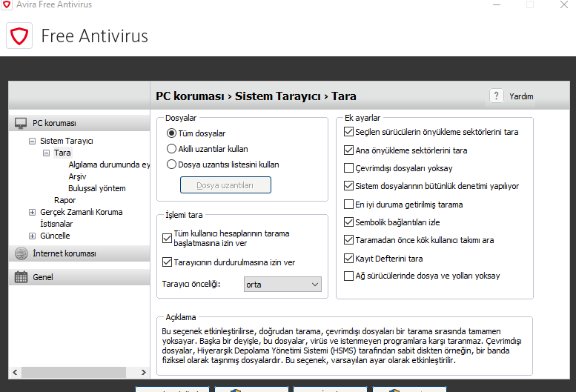Click the PC koruması monitor icon

pyautogui.click(x=21, y=123)
